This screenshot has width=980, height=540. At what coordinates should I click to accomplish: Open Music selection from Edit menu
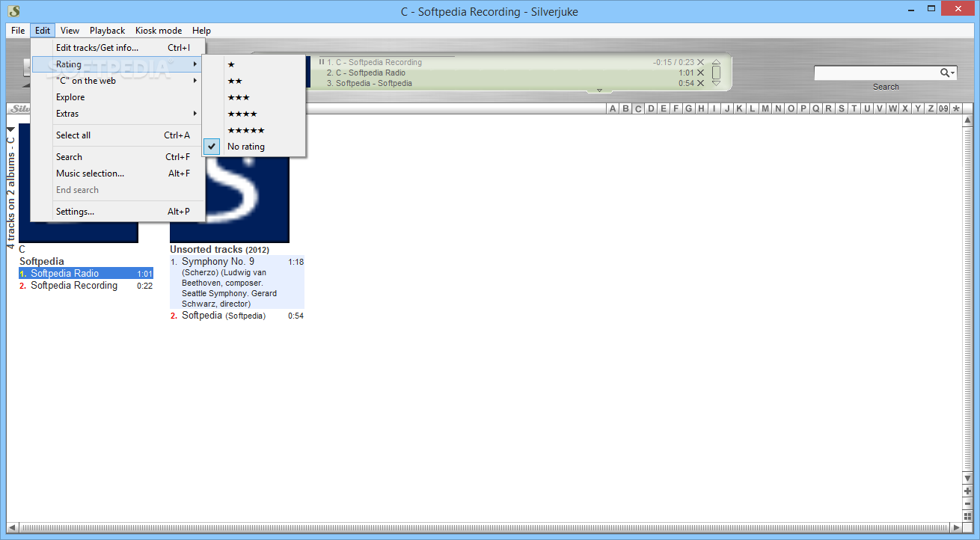pos(117,174)
